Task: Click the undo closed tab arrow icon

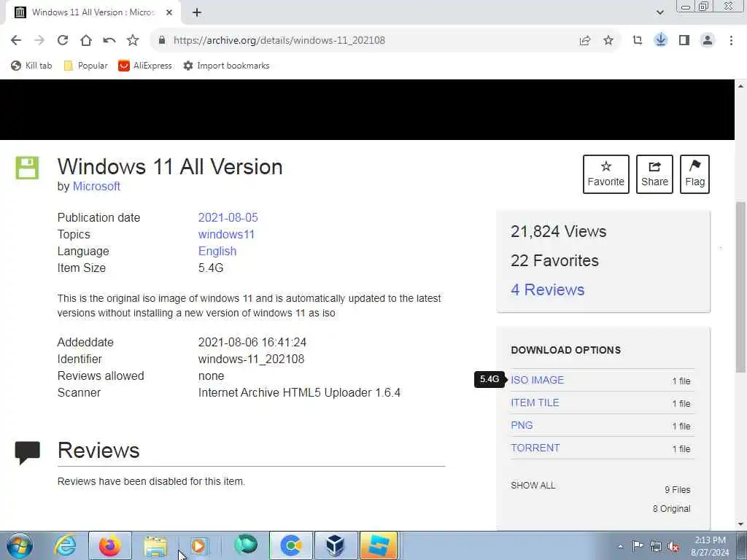Action: (x=109, y=41)
